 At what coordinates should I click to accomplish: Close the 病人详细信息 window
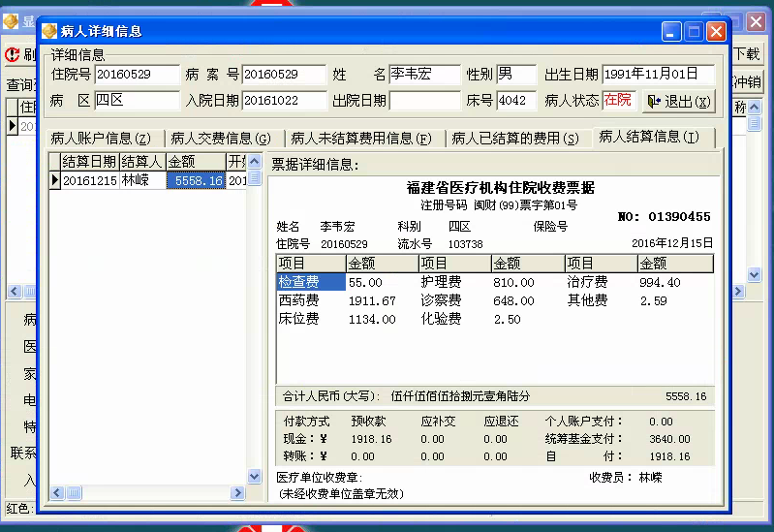[x=716, y=32]
